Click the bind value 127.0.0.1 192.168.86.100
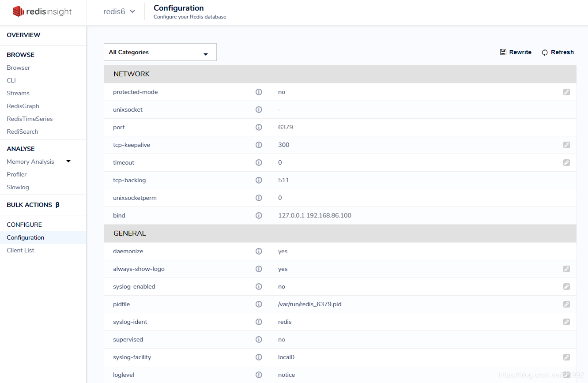Image resolution: width=588 pixels, height=383 pixels. pyautogui.click(x=315, y=215)
